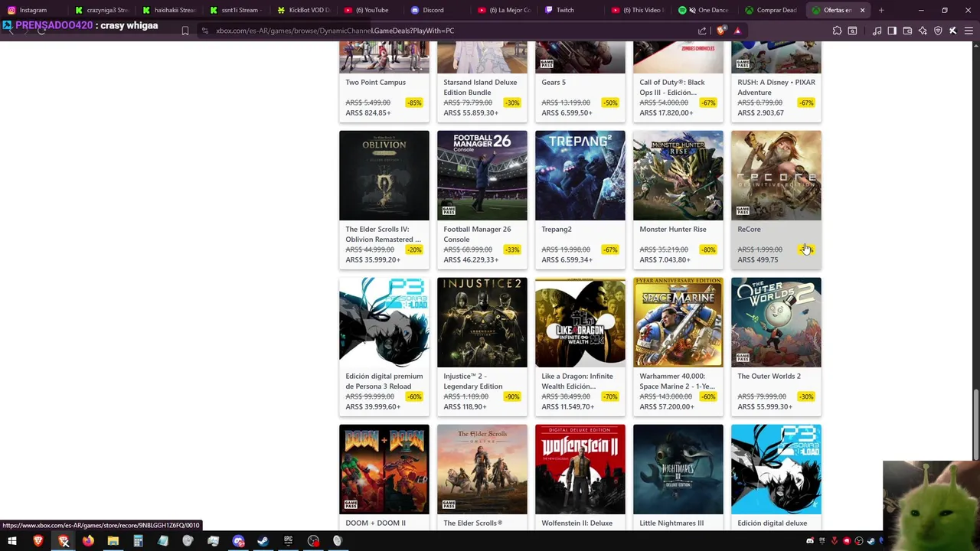Open Brave Rewards triangle icon
The width and height of the screenshot is (980, 551).
(x=737, y=31)
